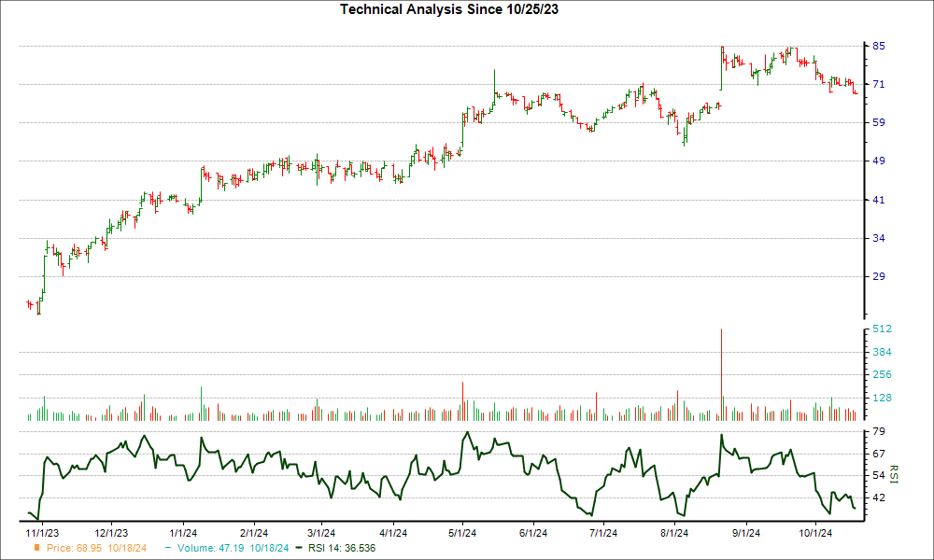This screenshot has width=934, height=560.
Task: Click the 'Volume: 47.19 10/18/24' legend text
Action: pyautogui.click(x=233, y=548)
